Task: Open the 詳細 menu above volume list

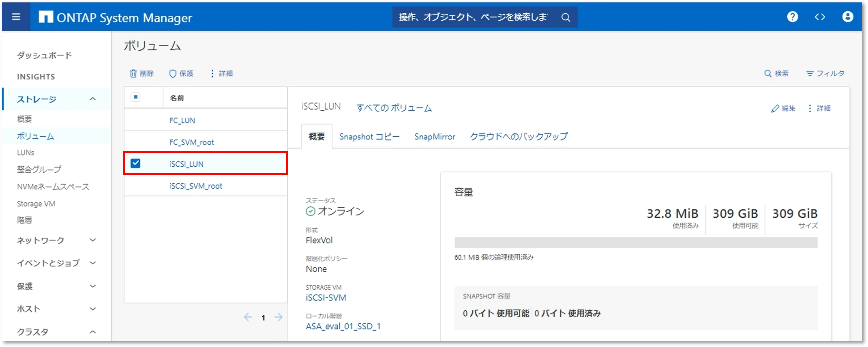Action: tap(221, 73)
